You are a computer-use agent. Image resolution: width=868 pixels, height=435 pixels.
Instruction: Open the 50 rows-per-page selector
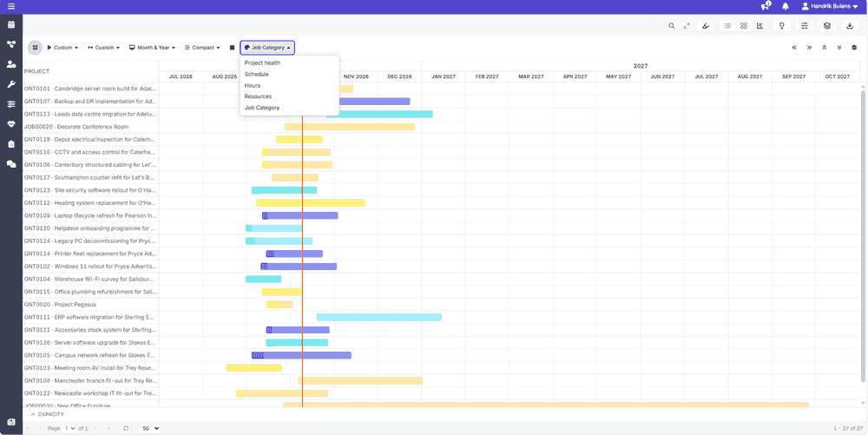149,428
